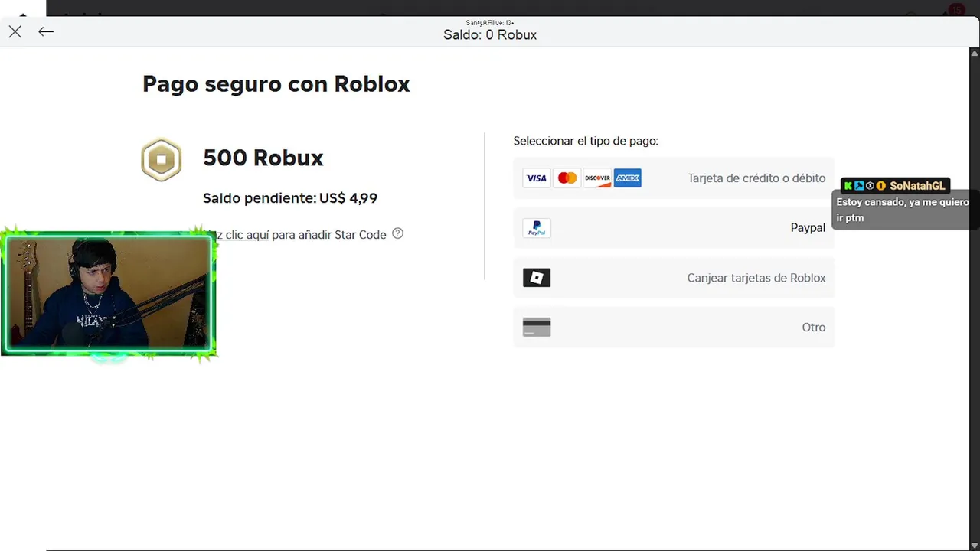Click the green Kick badge beside SoNatahGL
Screen dimensions: 980x551
click(848, 186)
